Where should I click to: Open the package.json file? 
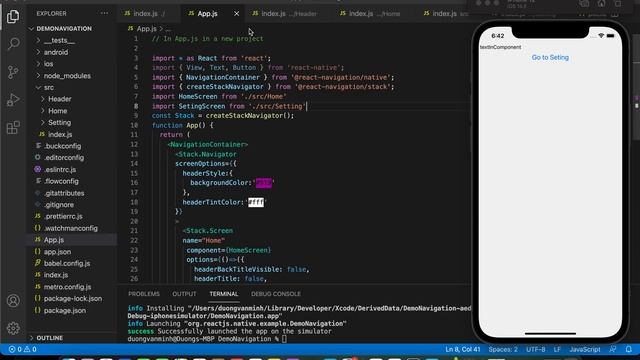pos(64,311)
